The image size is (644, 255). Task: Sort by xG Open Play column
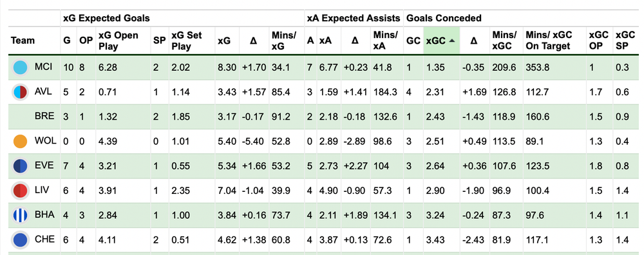[118, 41]
